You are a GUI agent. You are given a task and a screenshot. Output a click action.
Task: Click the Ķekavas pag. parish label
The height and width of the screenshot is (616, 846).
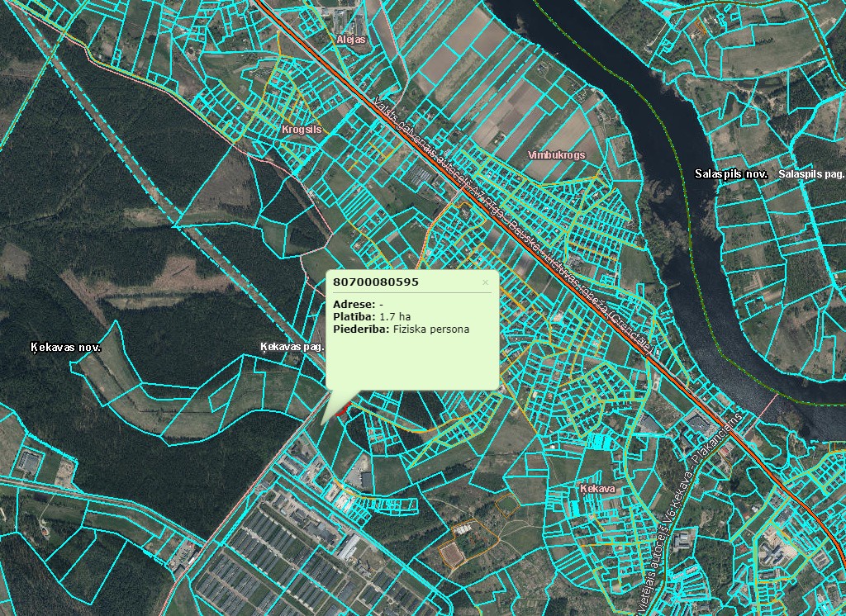pos(291,346)
